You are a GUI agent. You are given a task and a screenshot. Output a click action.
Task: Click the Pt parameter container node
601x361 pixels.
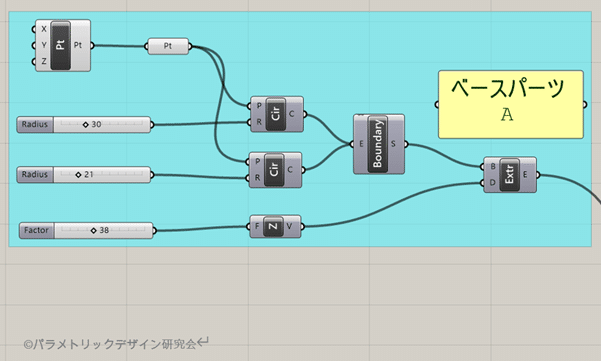(x=168, y=46)
